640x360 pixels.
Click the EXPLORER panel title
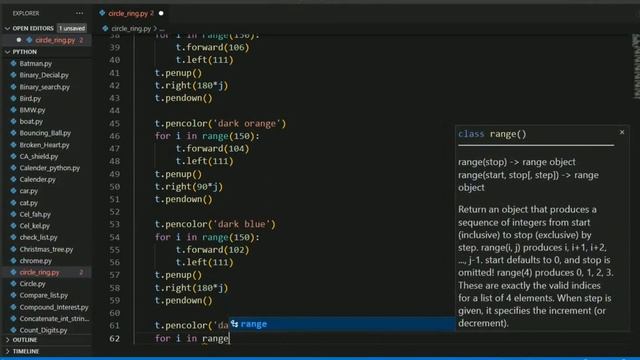point(26,13)
